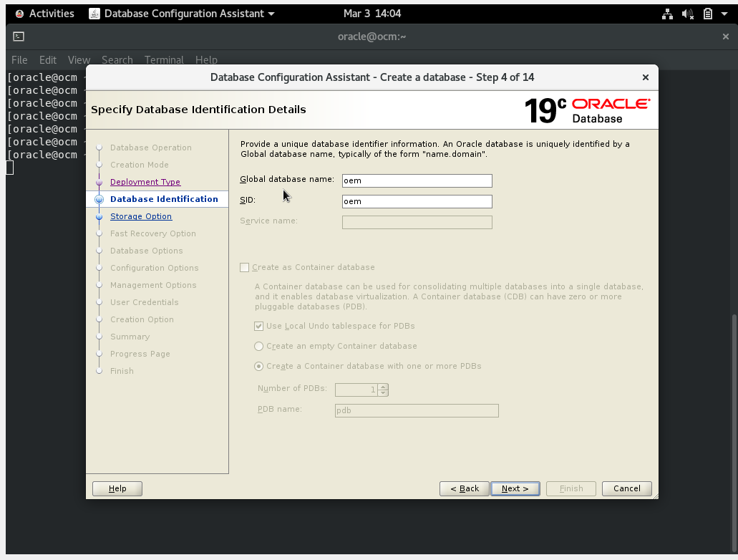Screen dimensions: 738x560
Task: Open the terminal Terminal menu
Action: (164, 60)
